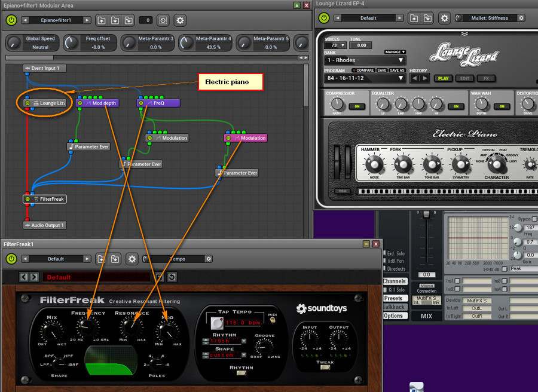The image size is (538, 392).
Task: Select the Event Input 1 node
Action: click(45, 68)
